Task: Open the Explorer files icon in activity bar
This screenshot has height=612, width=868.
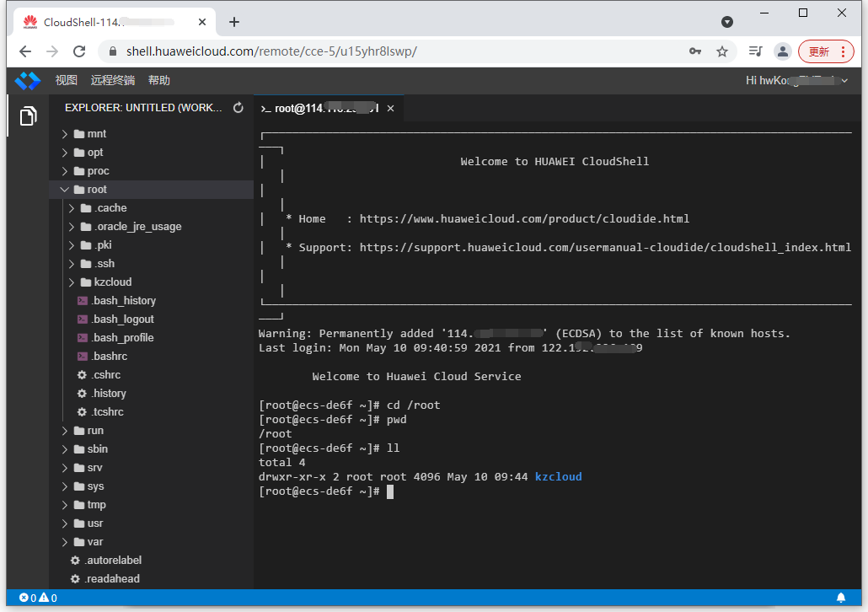Action: pos(29,115)
